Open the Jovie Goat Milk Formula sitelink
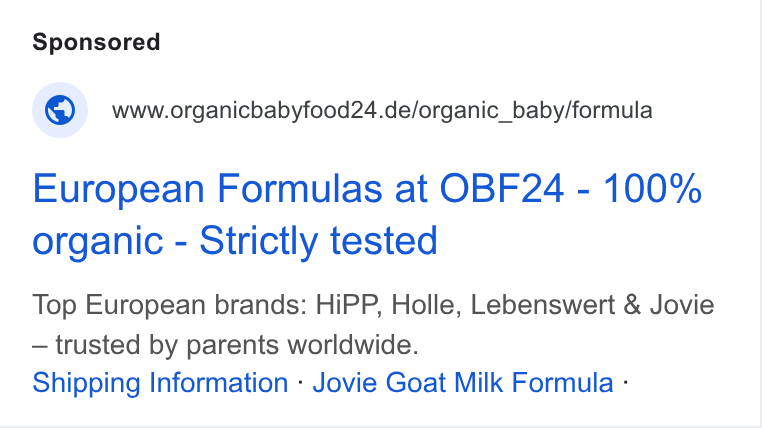 tap(463, 382)
